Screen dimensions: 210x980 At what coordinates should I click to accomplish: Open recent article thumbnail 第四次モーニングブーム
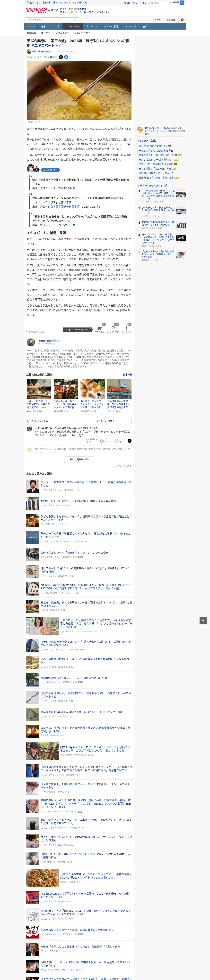(x=92, y=388)
